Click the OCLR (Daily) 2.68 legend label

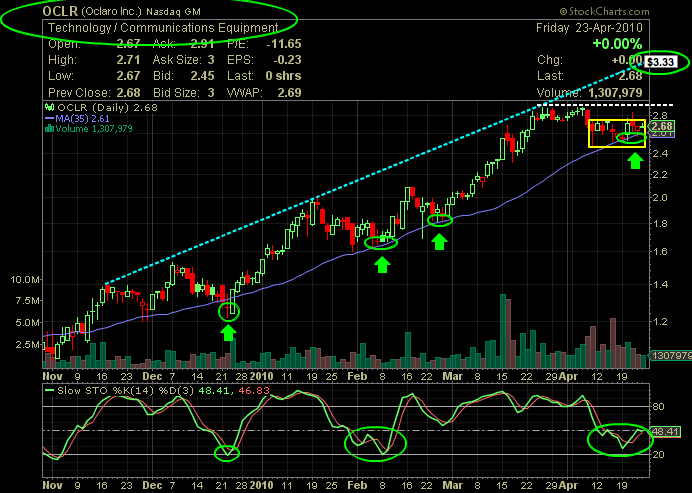pyautogui.click(x=106, y=107)
